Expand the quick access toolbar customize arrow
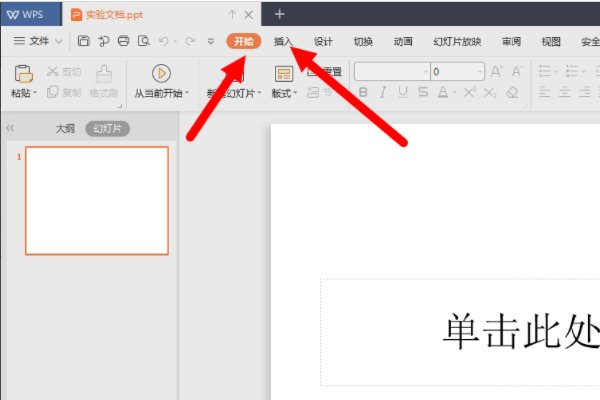The width and height of the screenshot is (600, 400). click(x=211, y=41)
